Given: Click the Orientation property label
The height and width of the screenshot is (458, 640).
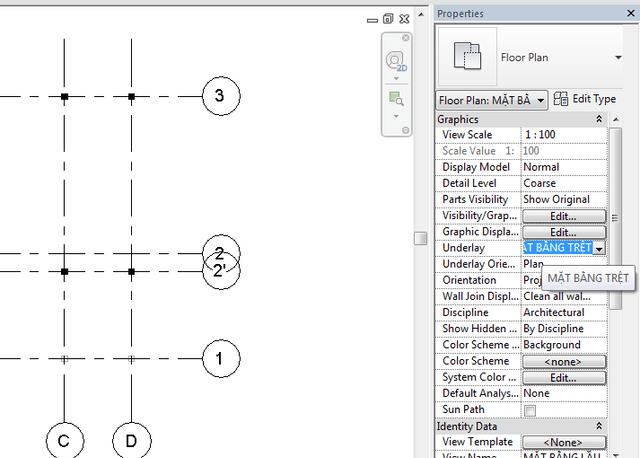Looking at the screenshot, I should [x=469, y=280].
